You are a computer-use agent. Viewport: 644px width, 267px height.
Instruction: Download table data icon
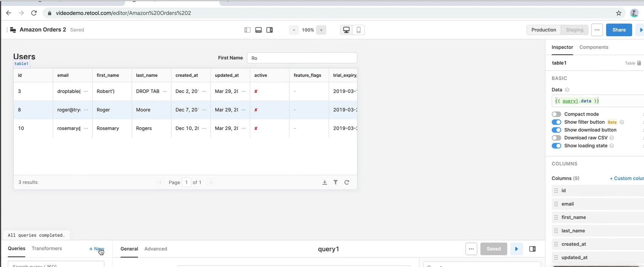[x=325, y=182]
